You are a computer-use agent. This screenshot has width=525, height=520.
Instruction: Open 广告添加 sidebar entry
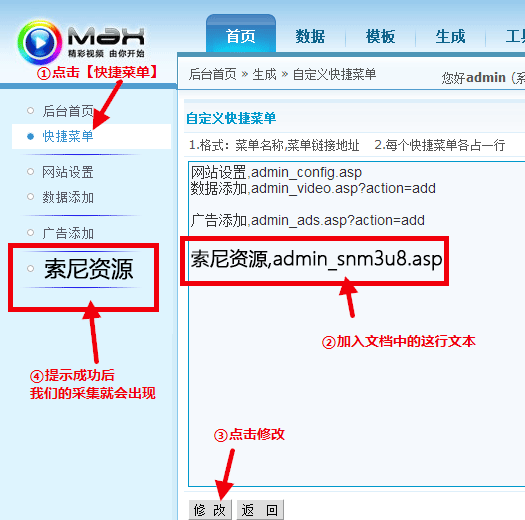pos(68,233)
